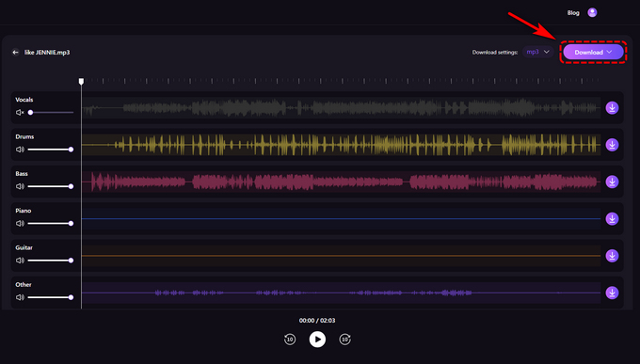This screenshot has width=640, height=364.
Task: Skip forward 10 seconds
Action: [x=344, y=340]
